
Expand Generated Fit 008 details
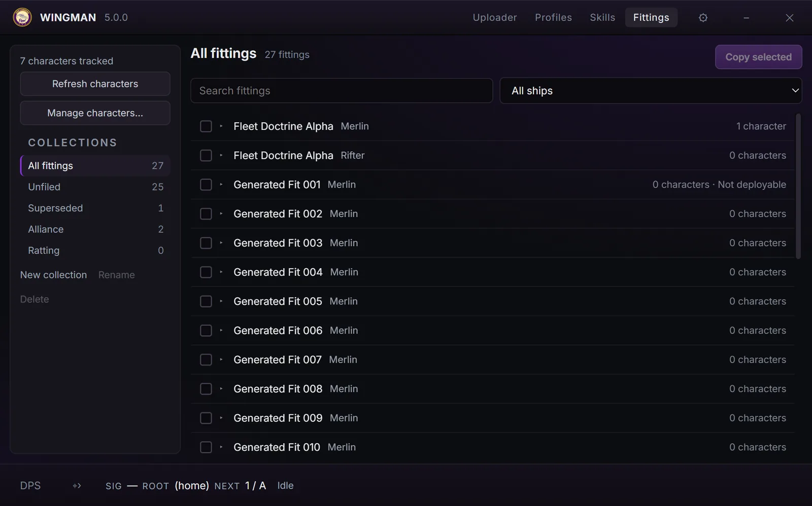click(221, 389)
